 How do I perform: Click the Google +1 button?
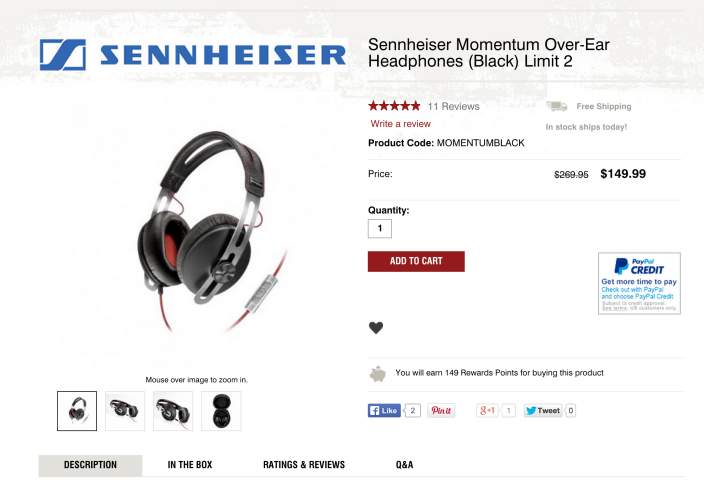pos(488,411)
